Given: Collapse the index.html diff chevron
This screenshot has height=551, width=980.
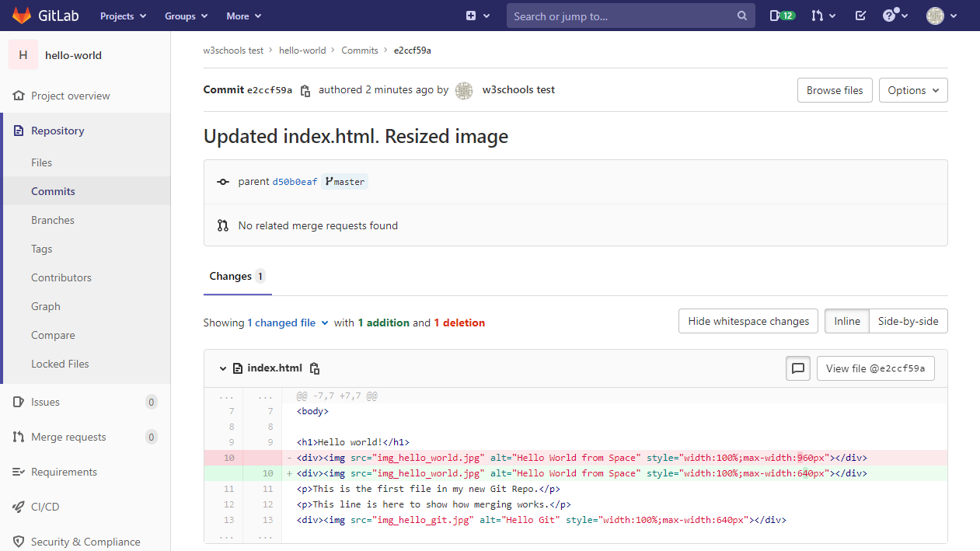Looking at the screenshot, I should tap(223, 368).
